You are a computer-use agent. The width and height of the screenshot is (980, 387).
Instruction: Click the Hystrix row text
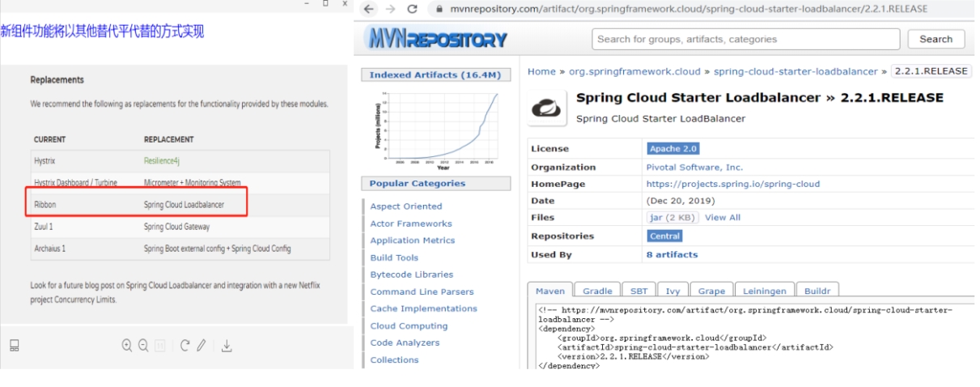point(44,161)
